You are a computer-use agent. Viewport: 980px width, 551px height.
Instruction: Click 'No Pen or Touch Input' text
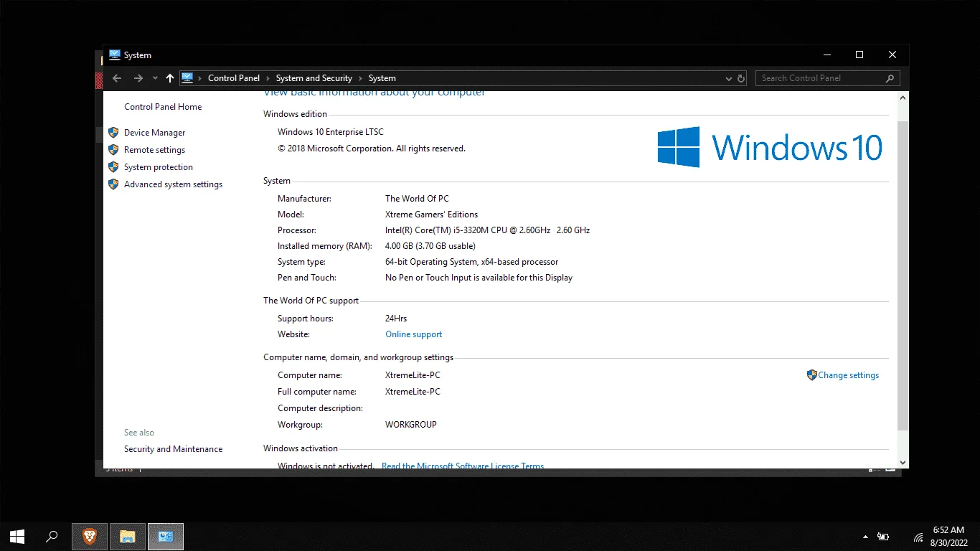[x=479, y=278]
